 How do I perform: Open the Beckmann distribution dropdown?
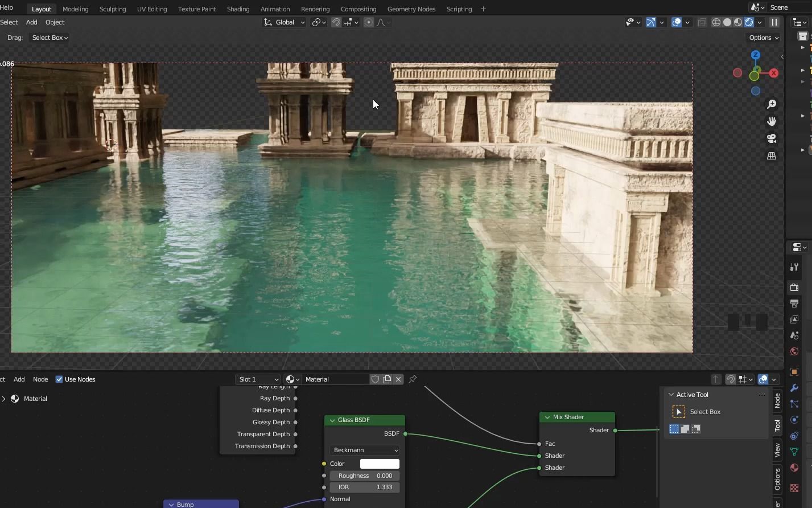tap(365, 450)
